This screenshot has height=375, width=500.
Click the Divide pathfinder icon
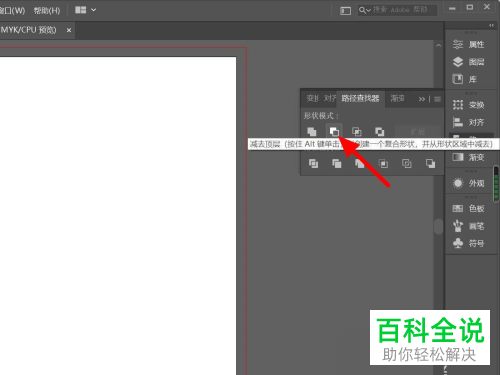[x=313, y=163]
